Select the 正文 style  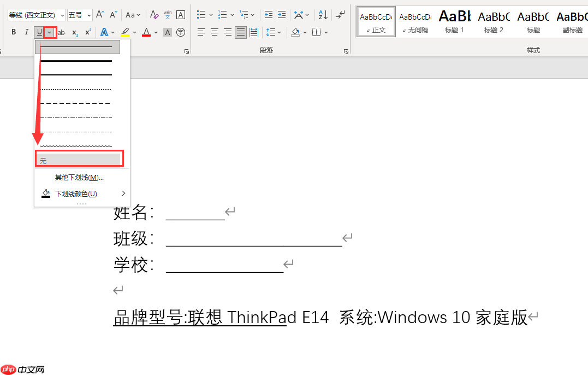[376, 22]
